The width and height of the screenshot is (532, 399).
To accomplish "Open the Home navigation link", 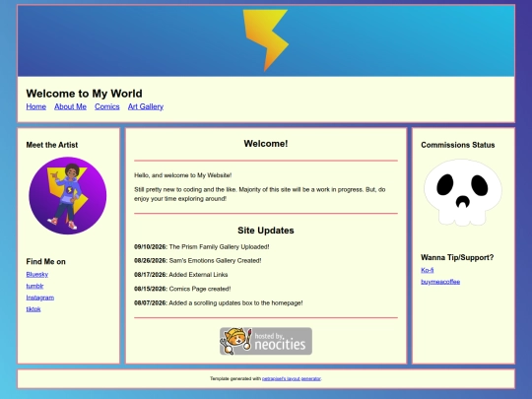I will click(36, 106).
